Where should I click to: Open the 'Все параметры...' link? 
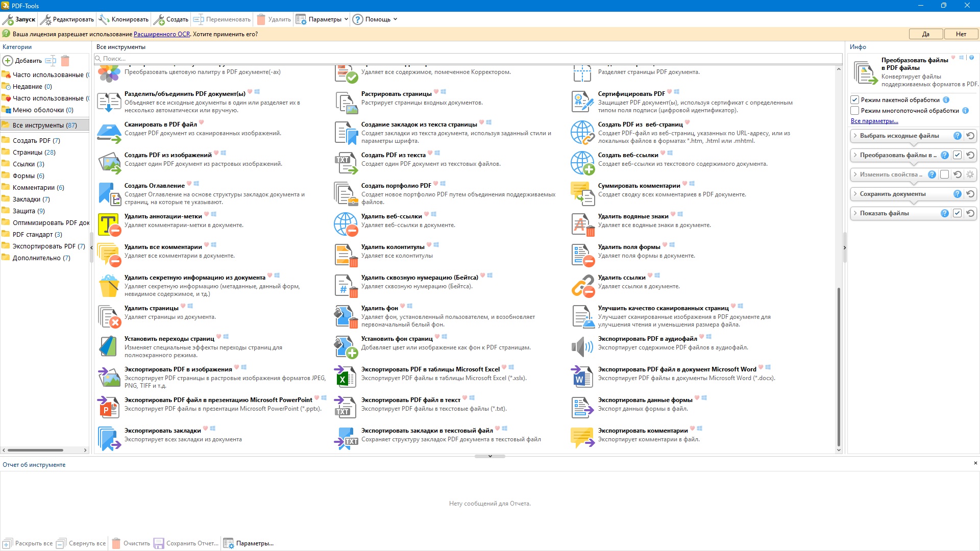click(x=874, y=121)
